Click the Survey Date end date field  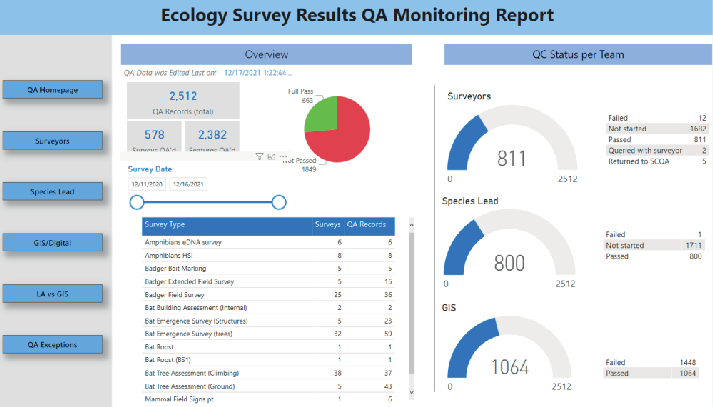click(x=188, y=184)
